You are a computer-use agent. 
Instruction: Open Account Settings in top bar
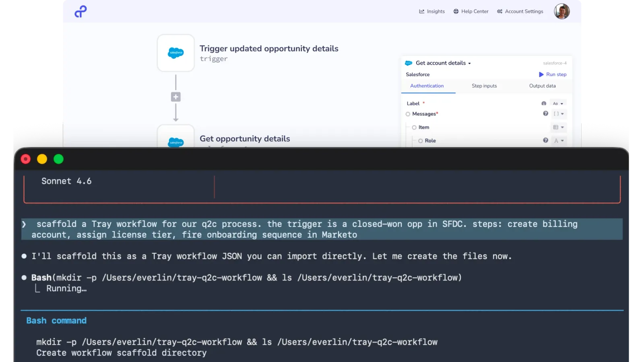pos(520,11)
